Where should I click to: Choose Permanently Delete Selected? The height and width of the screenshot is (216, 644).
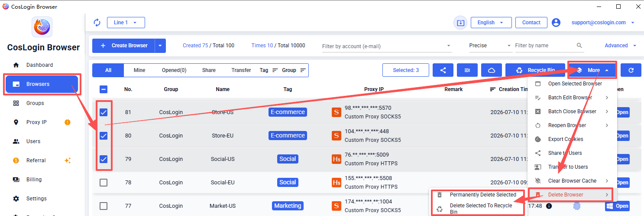(x=478, y=195)
